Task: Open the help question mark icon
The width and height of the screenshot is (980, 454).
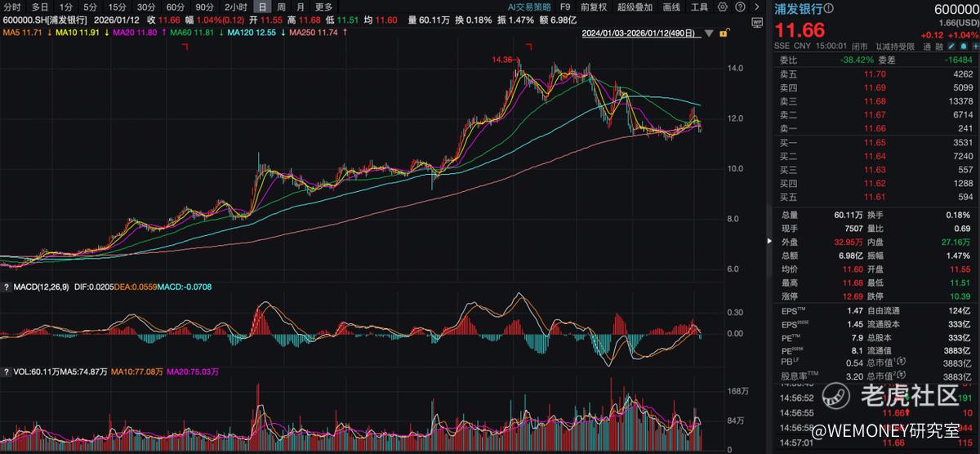Action: tap(740, 7)
